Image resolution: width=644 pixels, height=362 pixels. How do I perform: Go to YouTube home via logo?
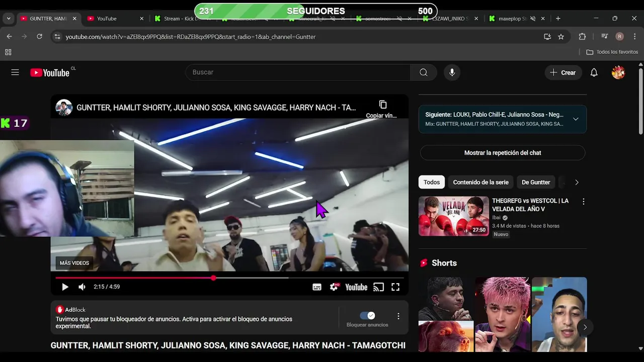click(49, 73)
